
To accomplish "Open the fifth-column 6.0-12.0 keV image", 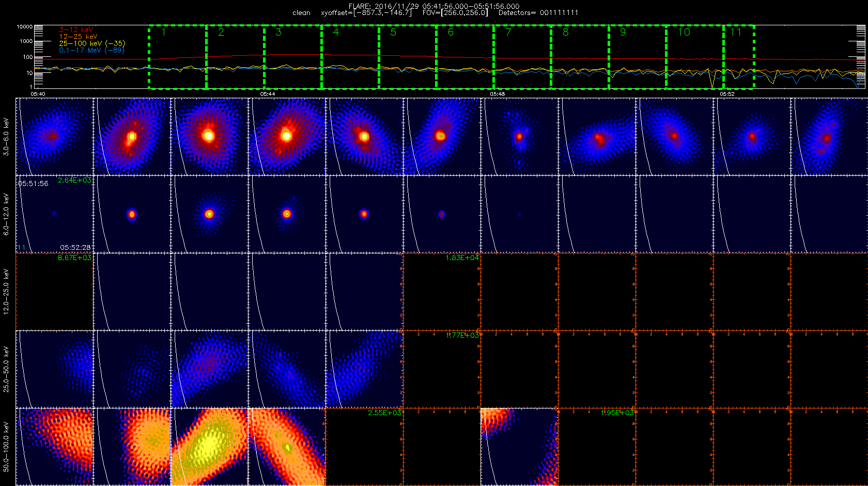I will pos(364,214).
